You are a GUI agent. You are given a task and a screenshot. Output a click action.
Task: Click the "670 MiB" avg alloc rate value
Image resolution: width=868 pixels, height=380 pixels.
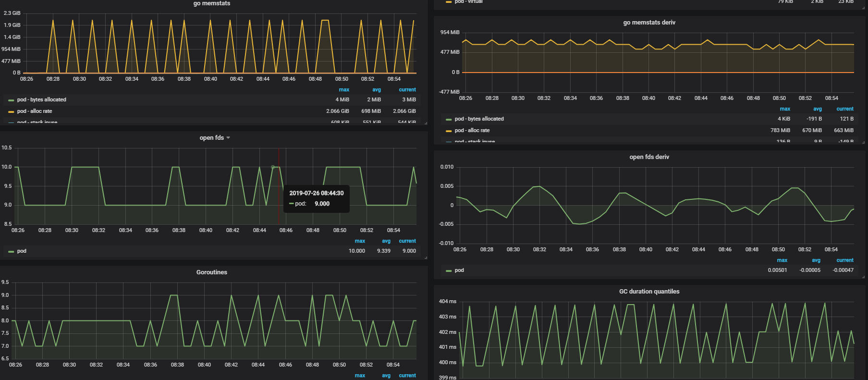click(812, 131)
